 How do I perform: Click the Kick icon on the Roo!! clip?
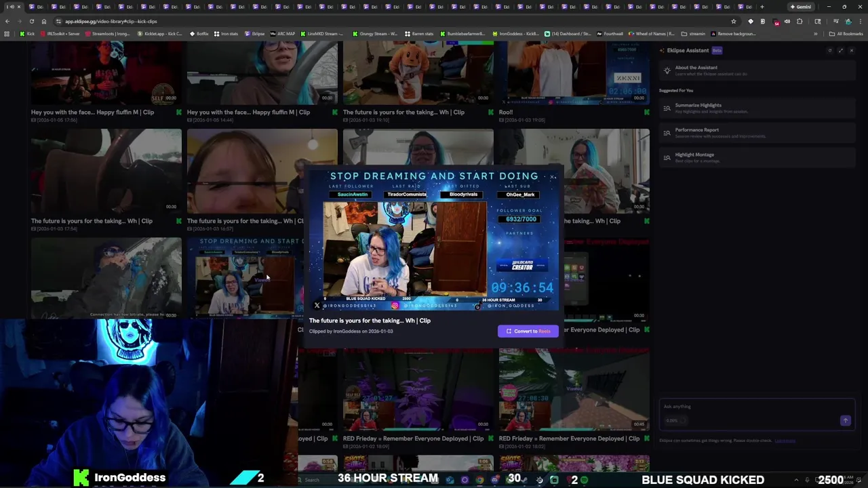(x=646, y=112)
